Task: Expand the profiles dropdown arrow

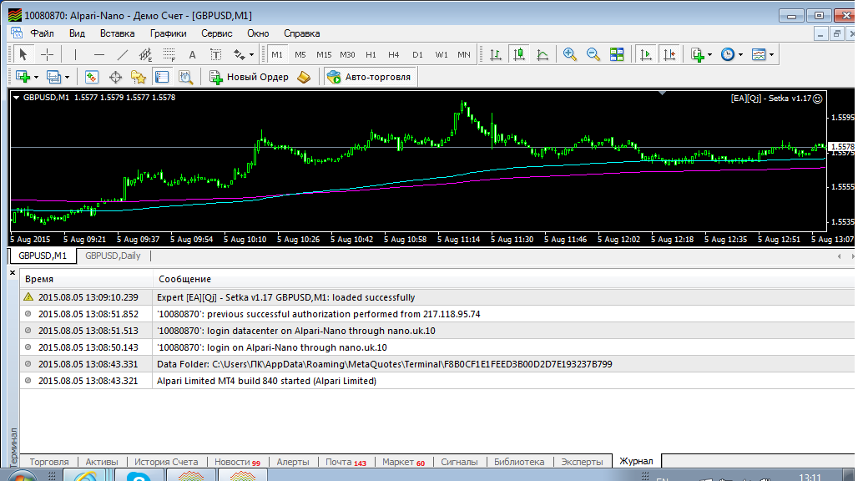Action: click(67, 78)
